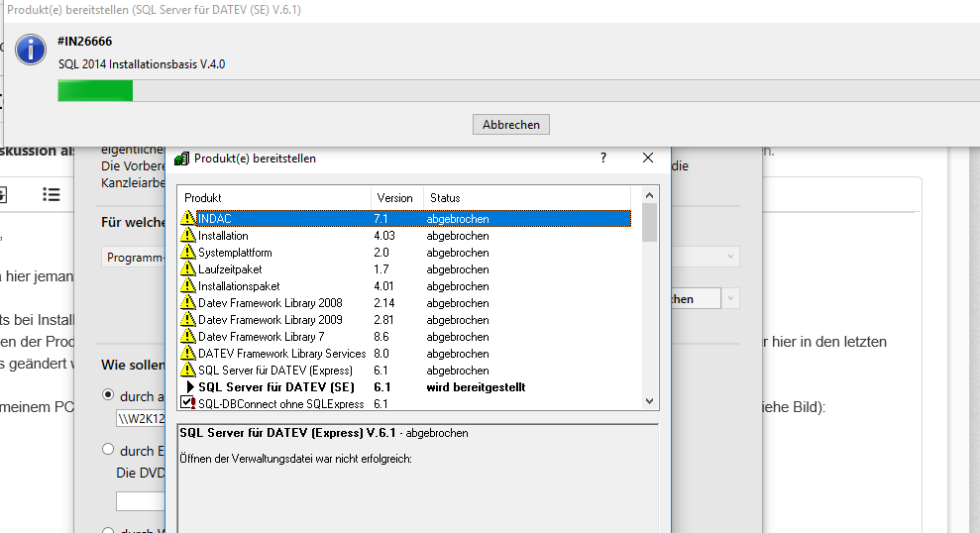Image resolution: width=980 pixels, height=533 pixels.
Task: Click the green installation progress bar
Action: click(519, 90)
